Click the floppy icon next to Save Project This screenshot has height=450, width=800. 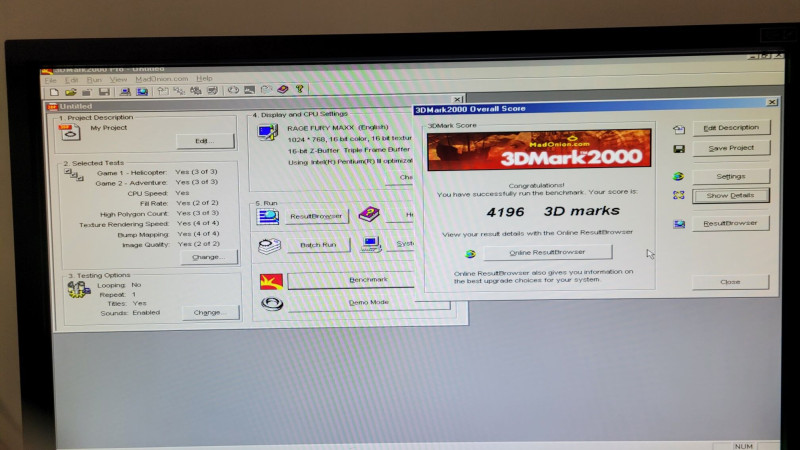pyautogui.click(x=679, y=149)
